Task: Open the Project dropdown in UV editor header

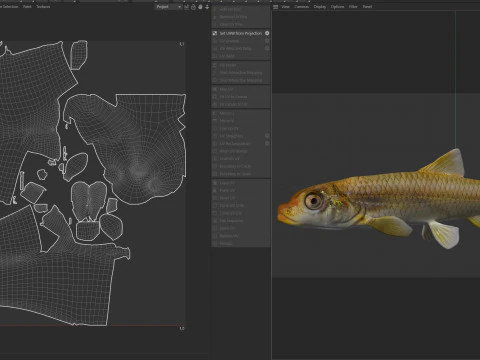Action: coord(168,7)
